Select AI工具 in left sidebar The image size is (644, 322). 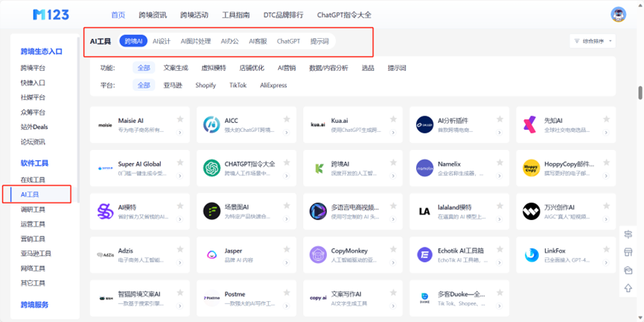click(x=30, y=195)
